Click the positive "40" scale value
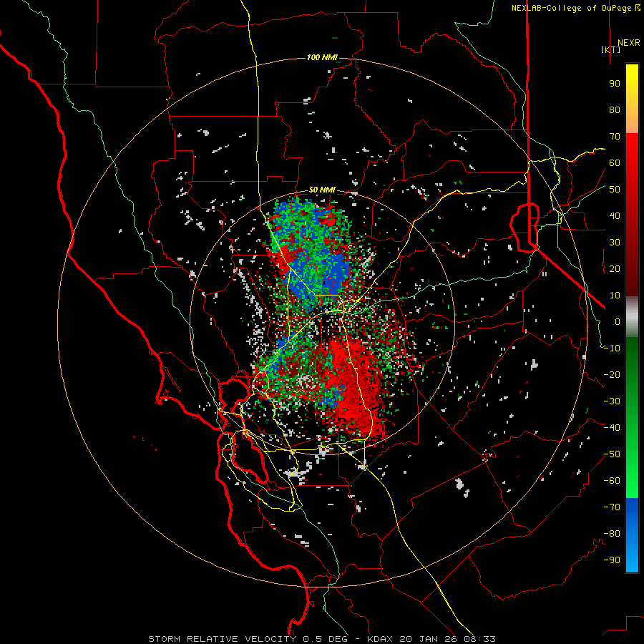644x644 pixels. pos(615,215)
